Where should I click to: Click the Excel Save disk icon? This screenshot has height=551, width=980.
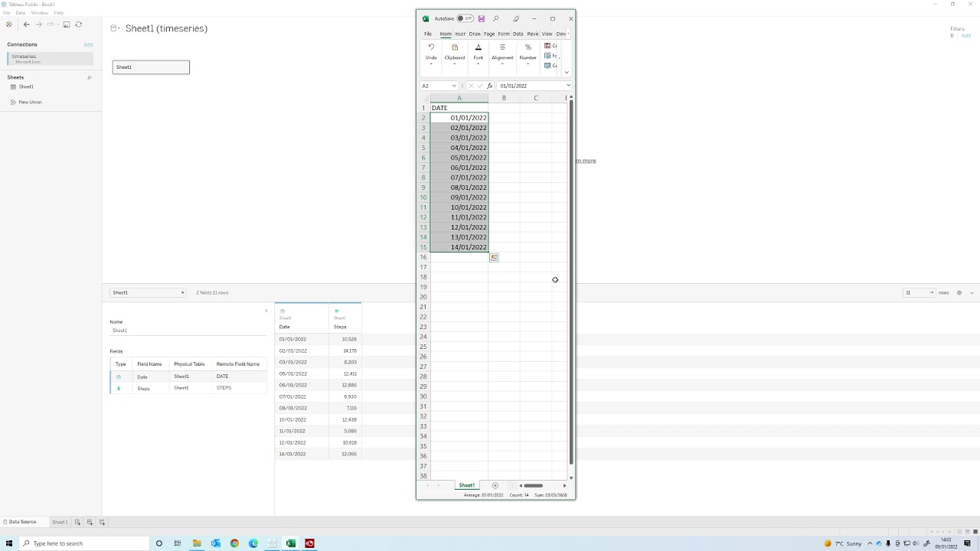point(481,18)
